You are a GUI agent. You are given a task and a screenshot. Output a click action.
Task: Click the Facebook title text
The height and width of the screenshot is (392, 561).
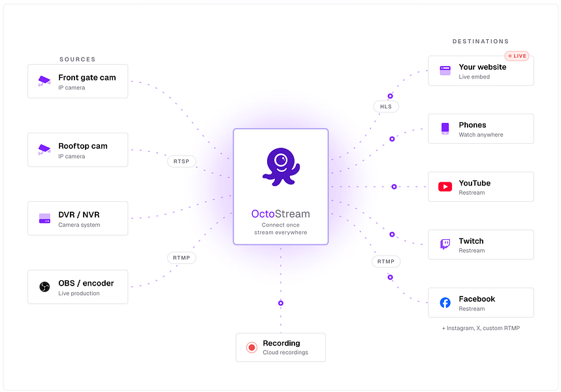pyautogui.click(x=477, y=299)
